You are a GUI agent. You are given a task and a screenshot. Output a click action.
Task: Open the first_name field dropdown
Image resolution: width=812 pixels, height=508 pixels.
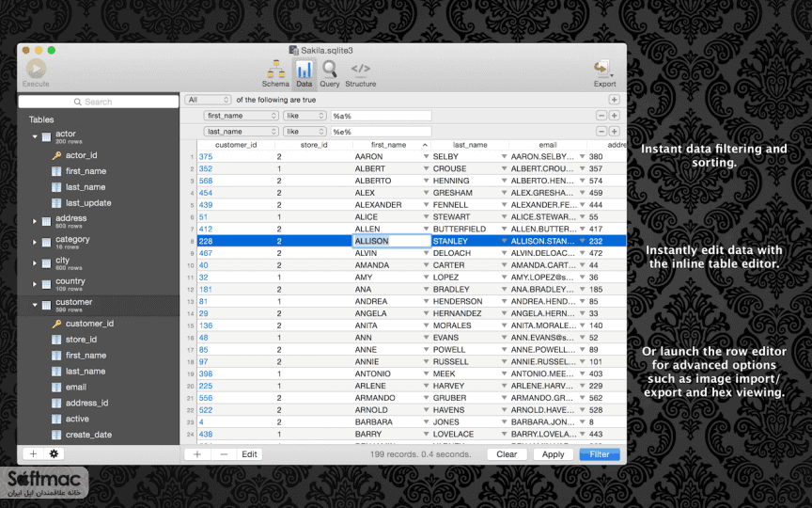click(x=242, y=116)
